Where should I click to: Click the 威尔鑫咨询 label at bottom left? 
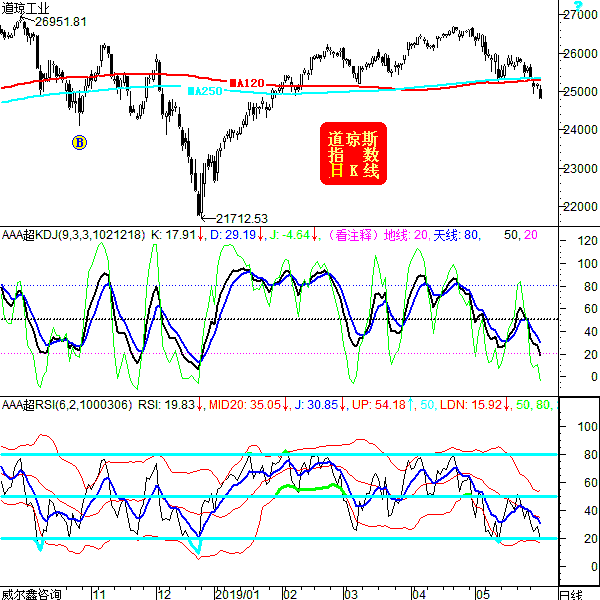click(x=31, y=594)
